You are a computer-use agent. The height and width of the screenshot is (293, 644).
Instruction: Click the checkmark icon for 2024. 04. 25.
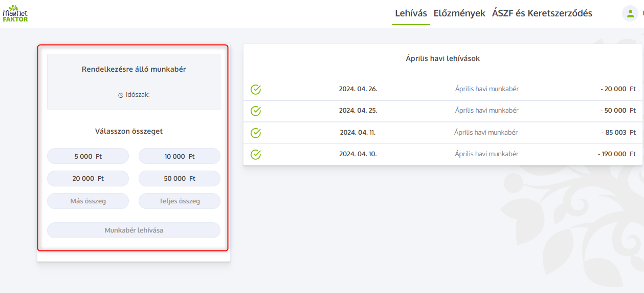pos(256,111)
